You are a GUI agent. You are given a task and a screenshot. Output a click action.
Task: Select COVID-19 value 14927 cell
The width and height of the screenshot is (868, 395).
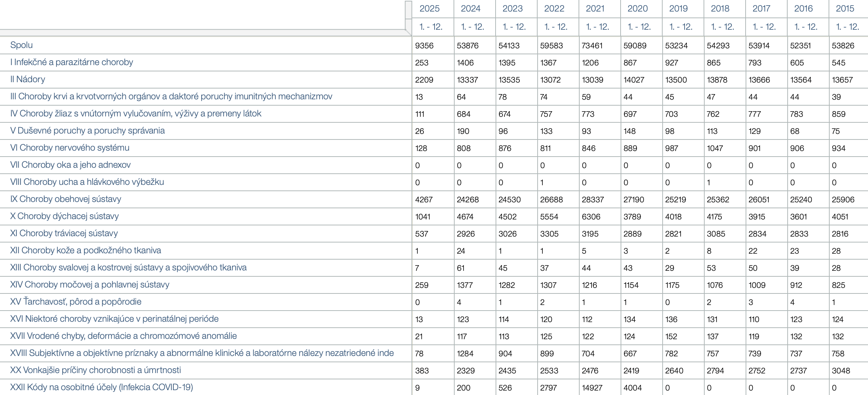click(x=592, y=388)
